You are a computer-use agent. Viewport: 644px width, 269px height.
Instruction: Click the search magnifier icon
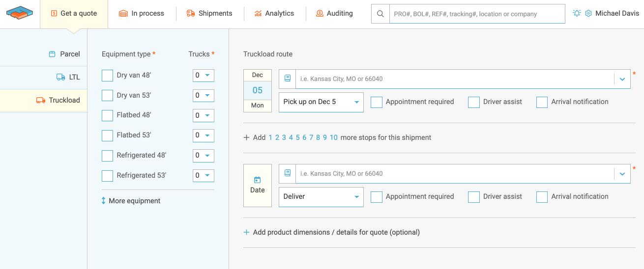point(380,14)
